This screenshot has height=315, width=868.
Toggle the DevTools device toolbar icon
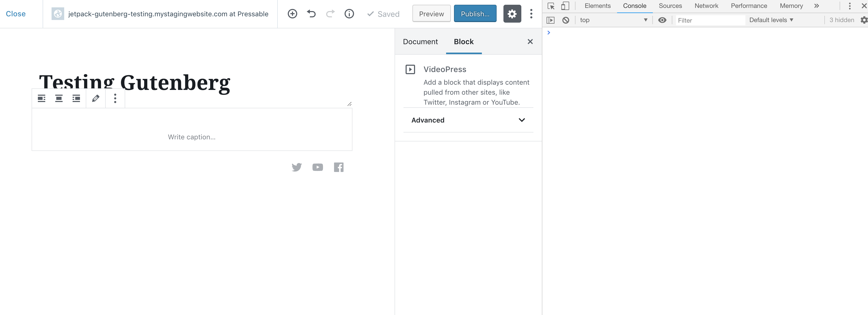pos(565,6)
